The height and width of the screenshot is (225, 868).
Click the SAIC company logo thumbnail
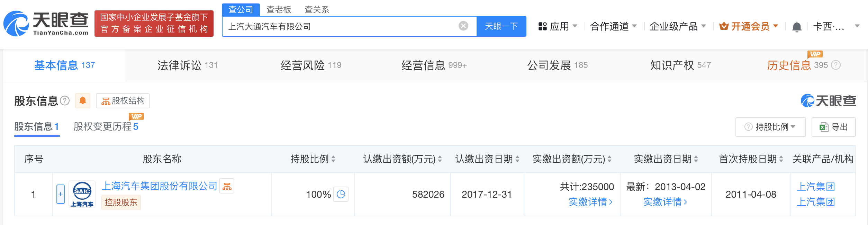click(x=82, y=194)
